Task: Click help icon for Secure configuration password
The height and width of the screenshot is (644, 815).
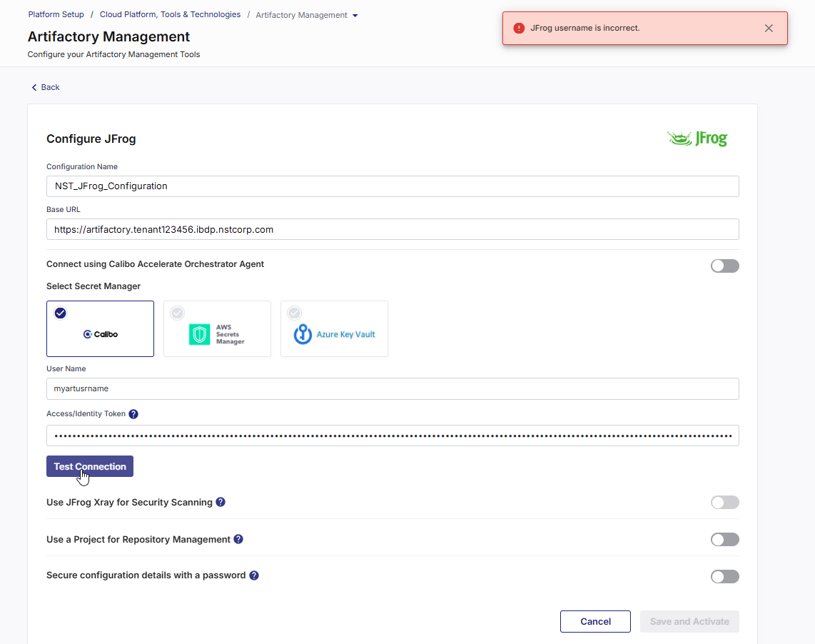Action: 253,575
